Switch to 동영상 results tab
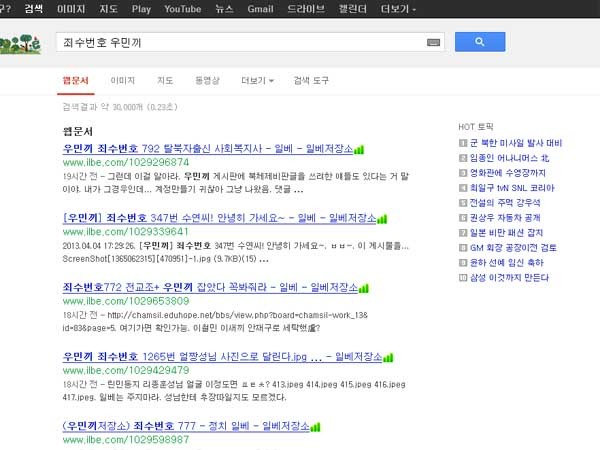 (x=207, y=80)
